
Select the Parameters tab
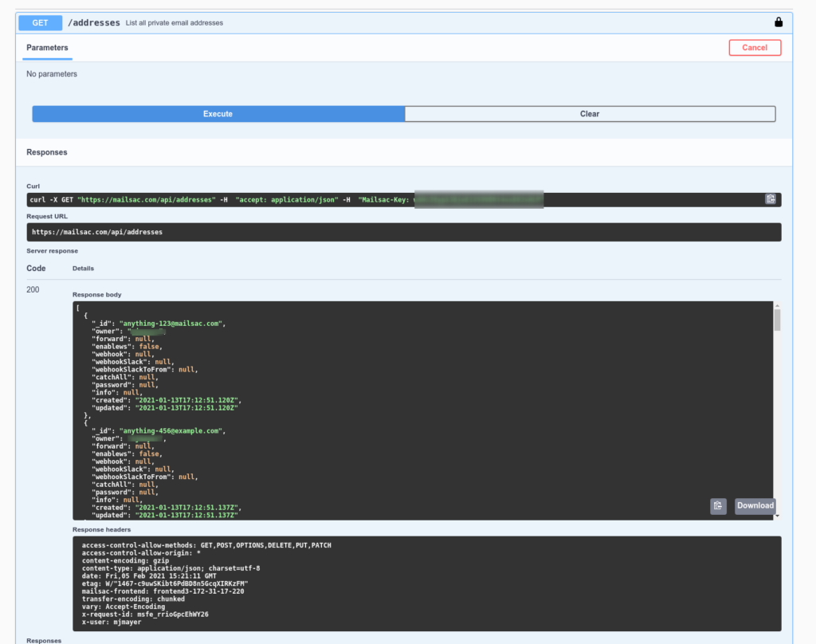point(47,47)
